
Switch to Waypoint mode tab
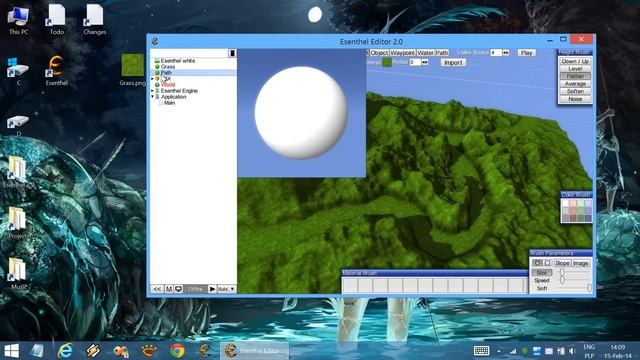pyautogui.click(x=402, y=53)
